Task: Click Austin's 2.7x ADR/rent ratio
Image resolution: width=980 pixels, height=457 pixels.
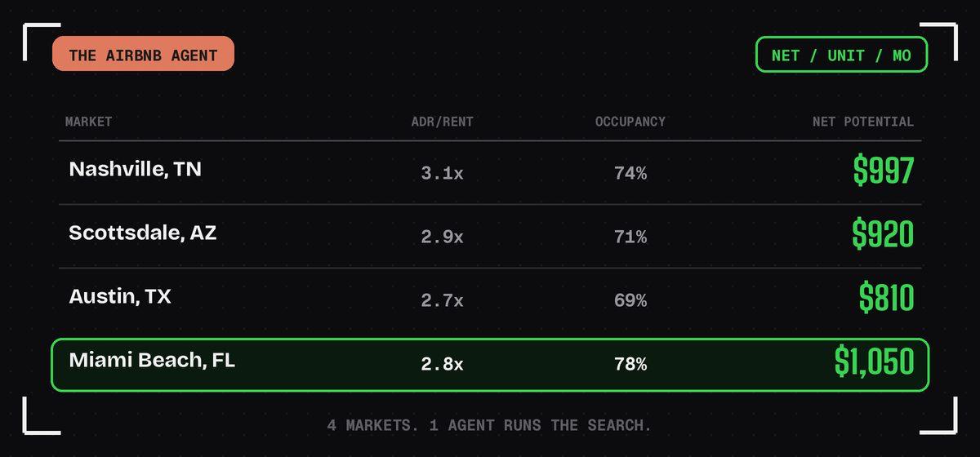Action: pos(442,300)
